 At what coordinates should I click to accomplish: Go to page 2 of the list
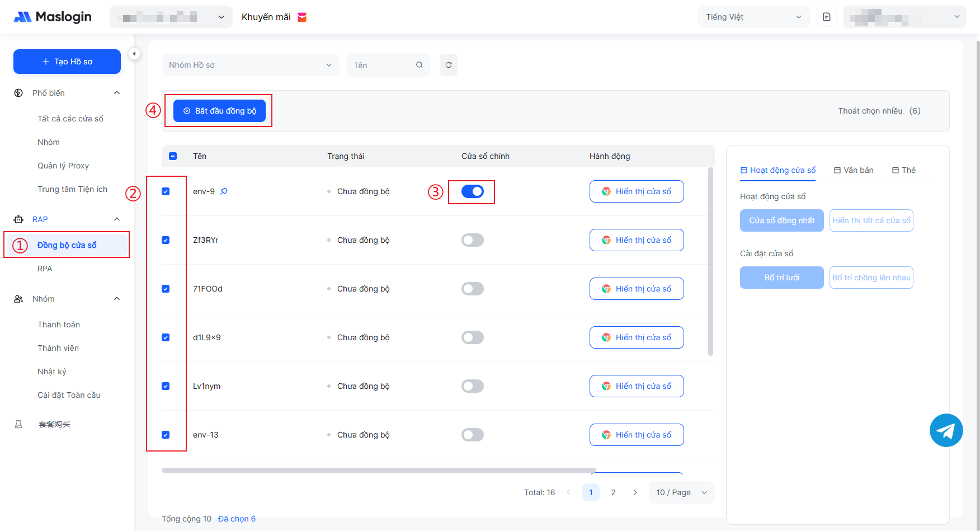(x=613, y=492)
